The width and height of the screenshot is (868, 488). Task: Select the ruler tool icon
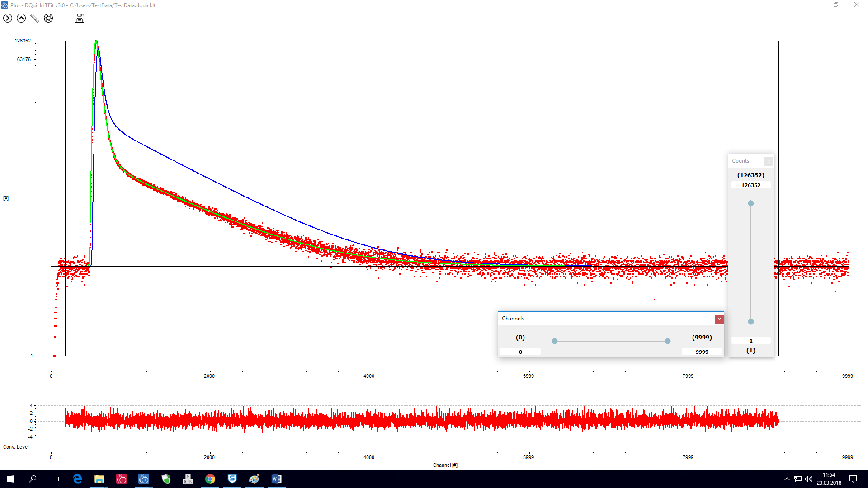click(35, 18)
